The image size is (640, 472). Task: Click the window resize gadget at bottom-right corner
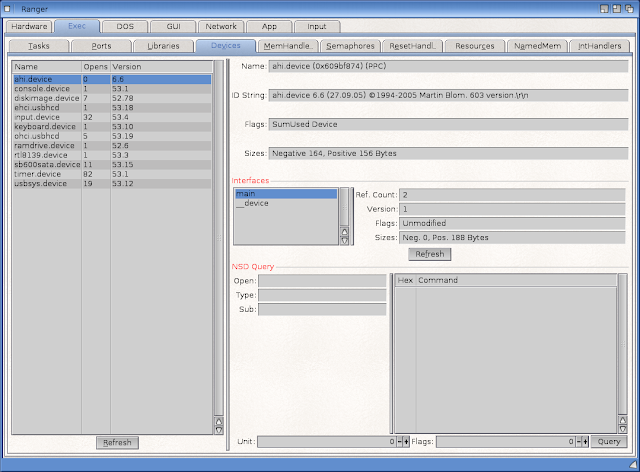633,465
